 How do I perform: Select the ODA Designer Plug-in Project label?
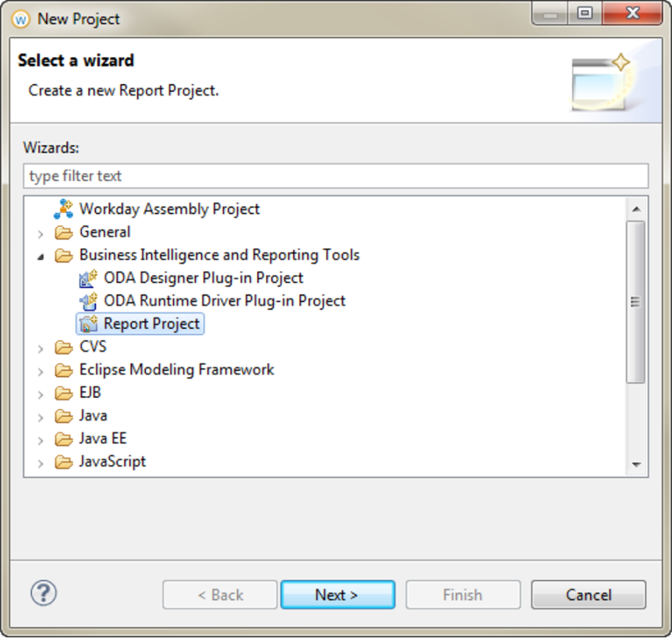click(203, 278)
